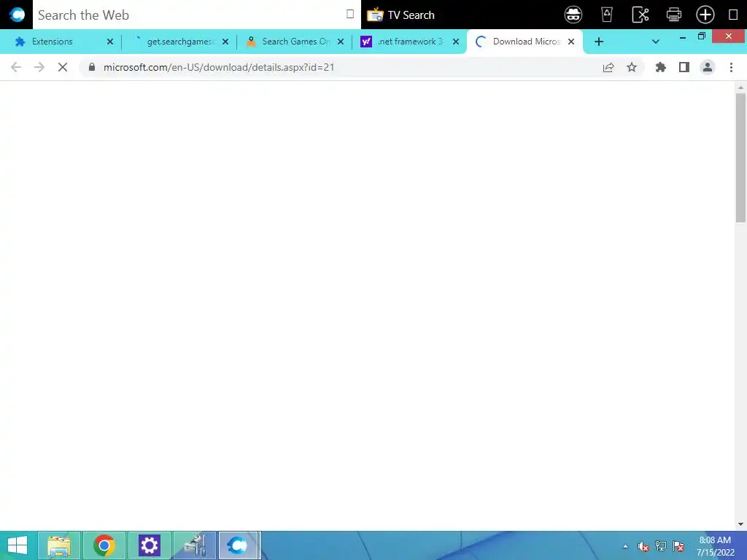The height and width of the screenshot is (560, 747).
Task: Close the Extensions tab
Action: pyautogui.click(x=110, y=42)
